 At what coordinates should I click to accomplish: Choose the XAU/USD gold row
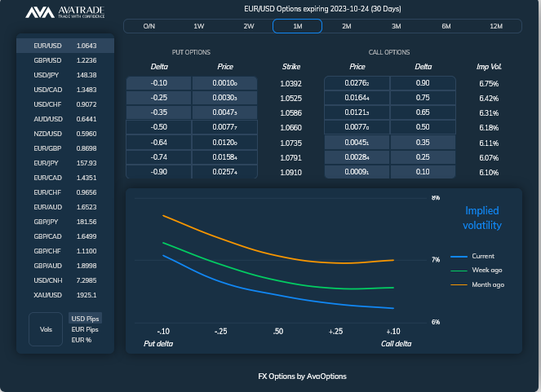[x=65, y=295]
